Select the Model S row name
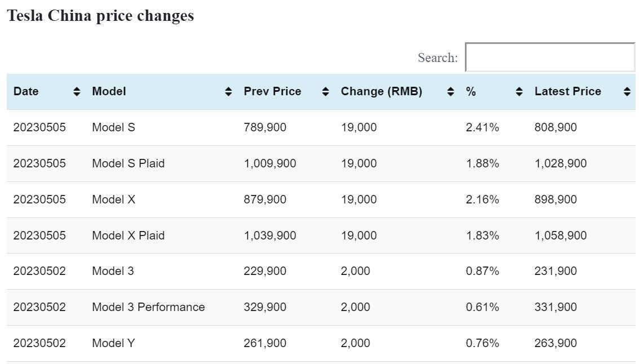639x364 pixels. point(113,127)
